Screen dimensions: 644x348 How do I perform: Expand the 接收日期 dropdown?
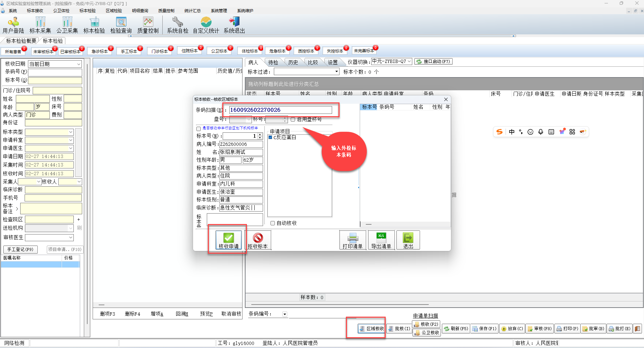click(x=78, y=64)
